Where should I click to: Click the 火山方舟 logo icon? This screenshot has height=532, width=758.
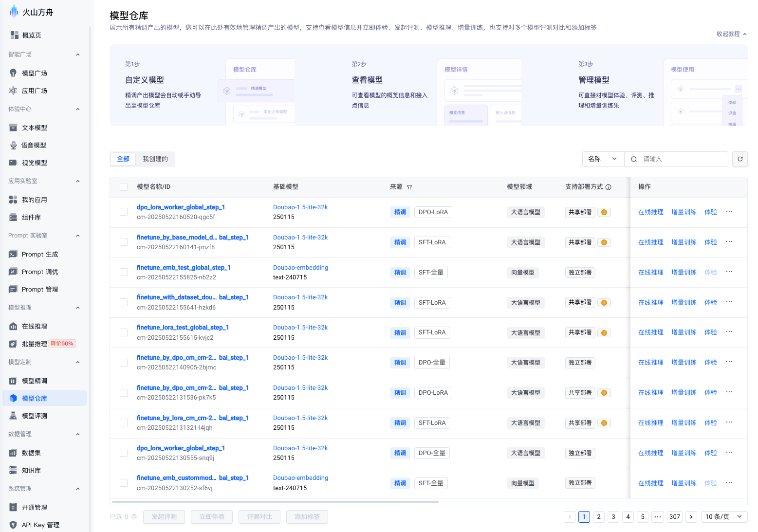pyautogui.click(x=14, y=12)
